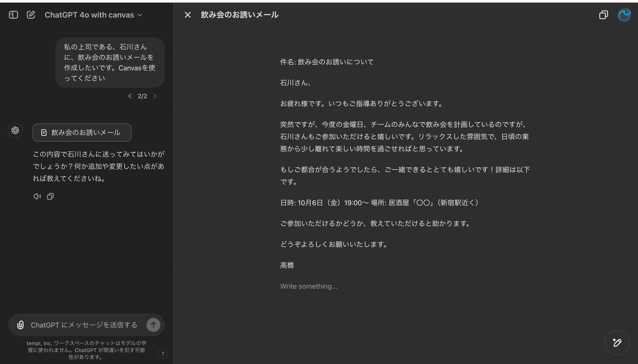This screenshot has height=364, width=638.
Task: Click the ChatGPT logo avatar icon
Action: [15, 130]
